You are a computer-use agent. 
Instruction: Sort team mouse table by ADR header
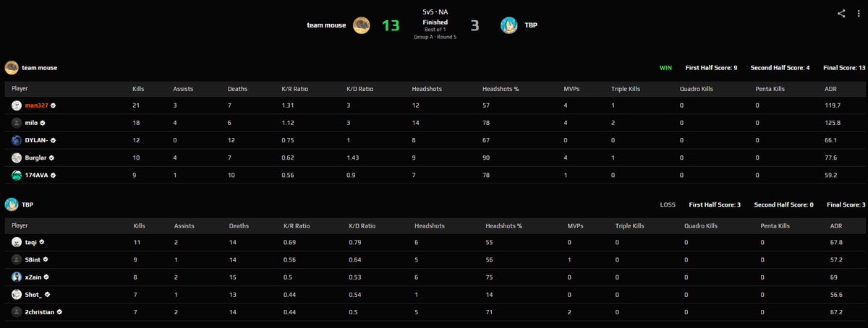pyautogui.click(x=831, y=89)
